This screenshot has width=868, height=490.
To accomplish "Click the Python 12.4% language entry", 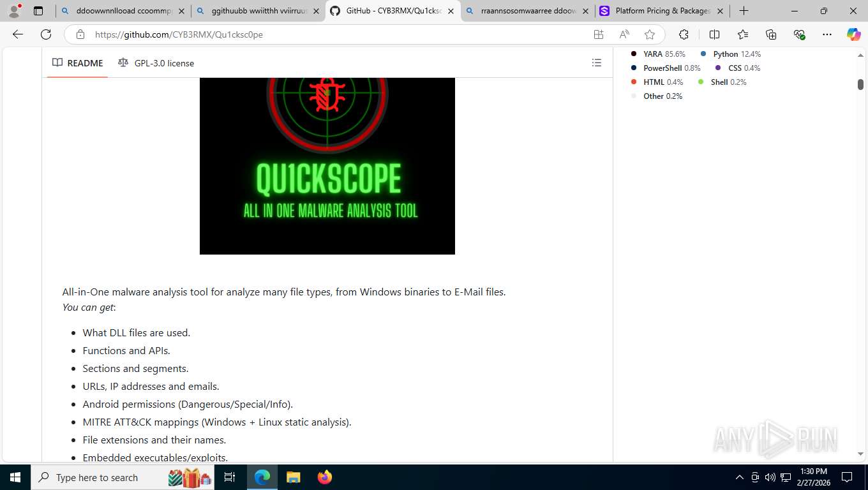I will pos(731,54).
